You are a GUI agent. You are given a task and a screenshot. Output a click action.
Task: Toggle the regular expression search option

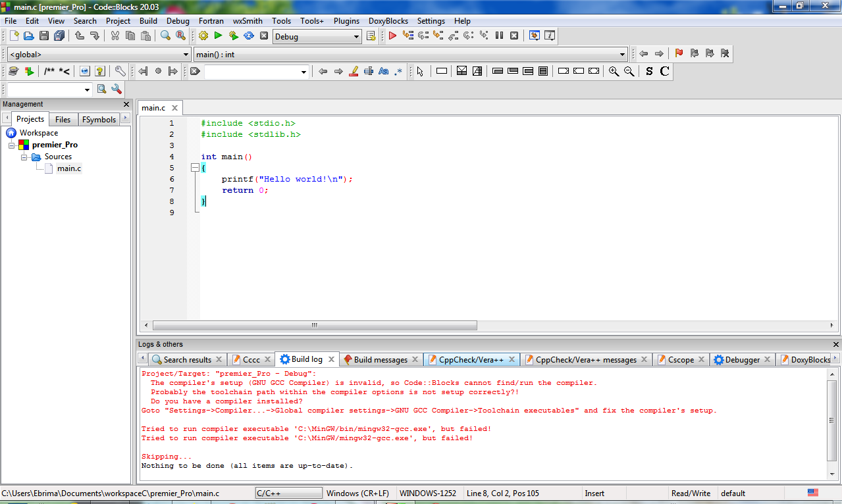[x=398, y=70]
